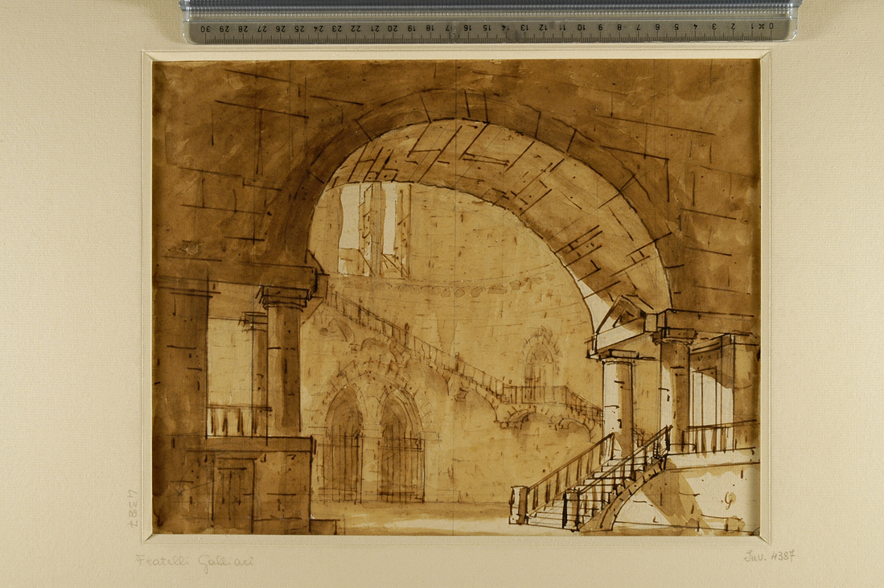The width and height of the screenshot is (884, 588).
Task: Click the "Inv. 4387" handwritten note
Action: pos(770,557)
